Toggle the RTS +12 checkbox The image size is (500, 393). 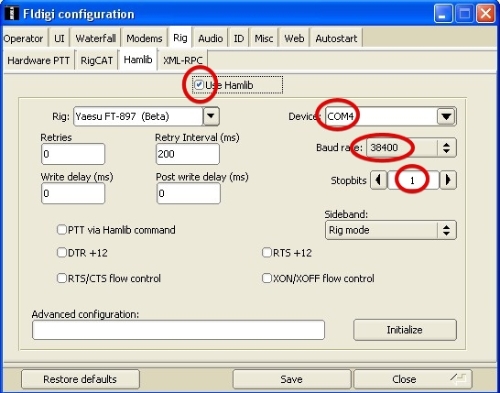point(267,253)
